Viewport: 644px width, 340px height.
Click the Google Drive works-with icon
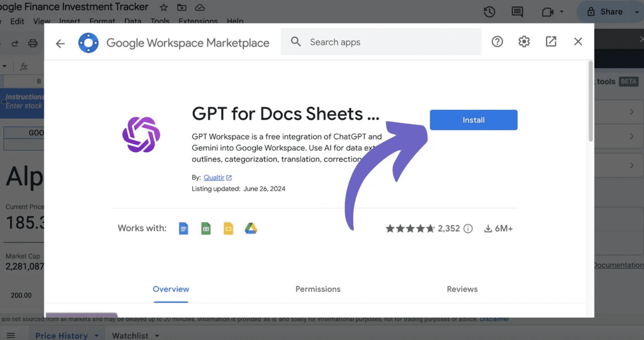click(x=251, y=228)
